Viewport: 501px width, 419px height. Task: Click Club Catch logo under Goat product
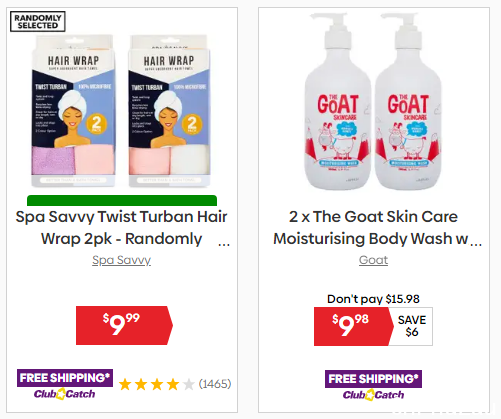pos(373,395)
